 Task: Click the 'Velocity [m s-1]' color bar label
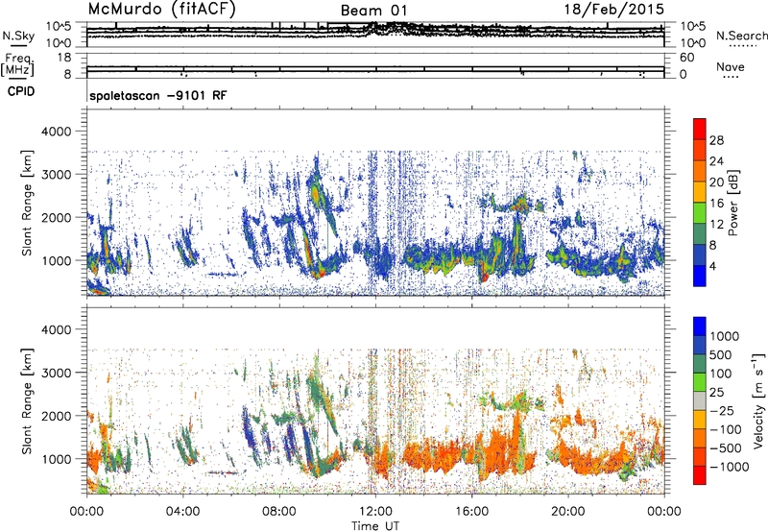pyautogui.click(x=758, y=400)
